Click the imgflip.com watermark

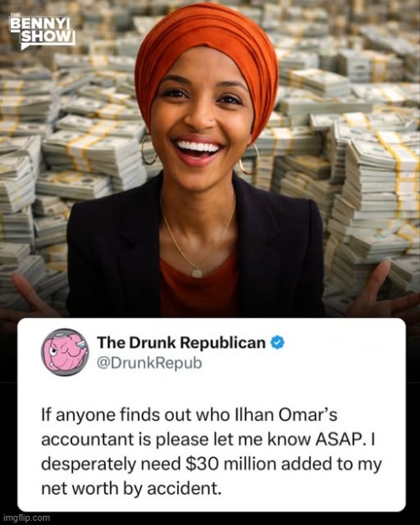pyautogui.click(x=25, y=518)
